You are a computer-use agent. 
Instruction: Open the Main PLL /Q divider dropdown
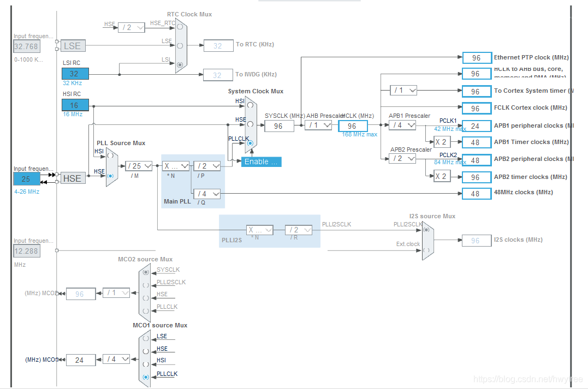point(207,194)
